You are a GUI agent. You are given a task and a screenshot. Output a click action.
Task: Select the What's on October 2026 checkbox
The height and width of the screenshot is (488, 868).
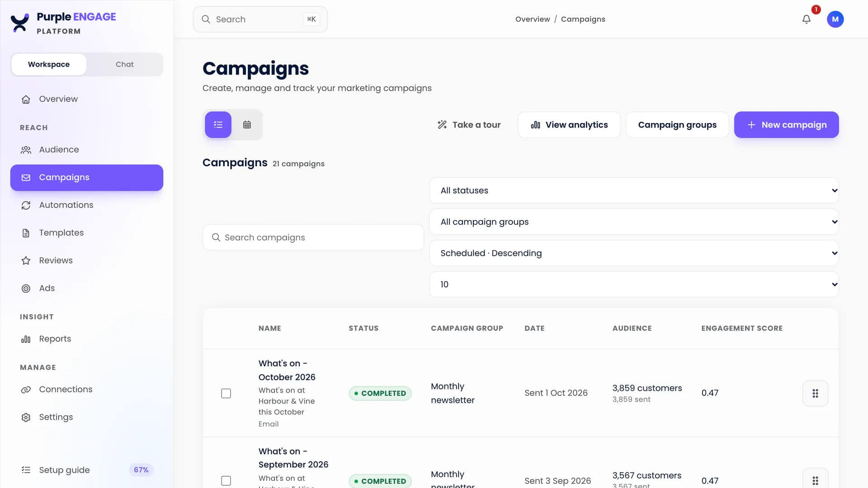click(x=226, y=394)
